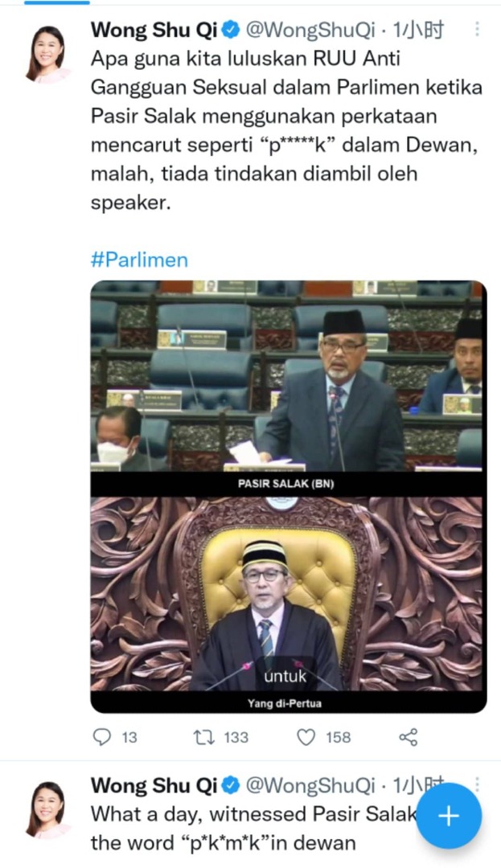Screen dimensions: 501x868
Task: Open the #Parlimen hashtag
Action: tap(139, 260)
